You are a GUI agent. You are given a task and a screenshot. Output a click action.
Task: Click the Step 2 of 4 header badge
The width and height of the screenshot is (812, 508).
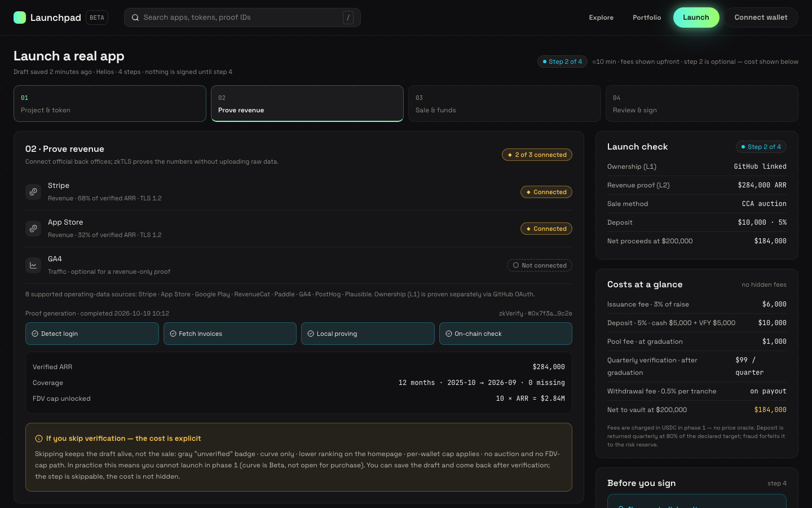coord(562,62)
